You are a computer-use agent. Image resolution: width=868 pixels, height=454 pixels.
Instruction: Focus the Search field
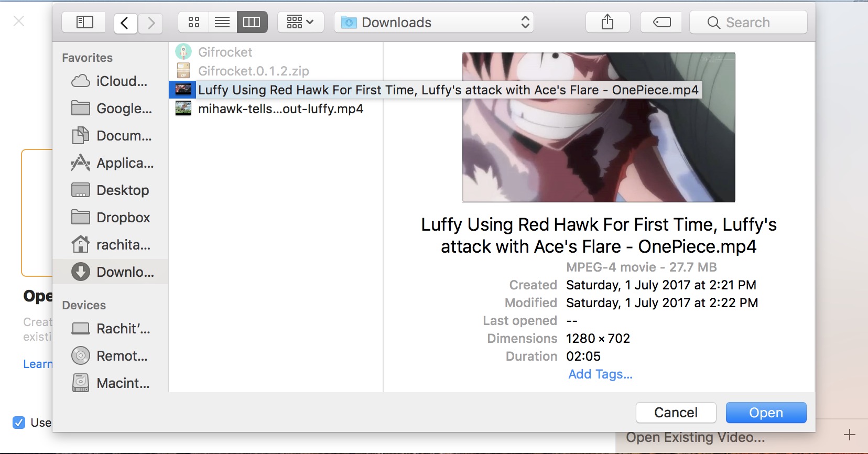[748, 22]
